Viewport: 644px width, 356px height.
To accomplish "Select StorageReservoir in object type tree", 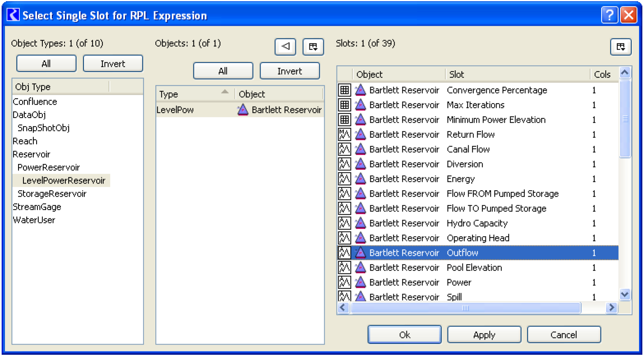I will point(52,194).
